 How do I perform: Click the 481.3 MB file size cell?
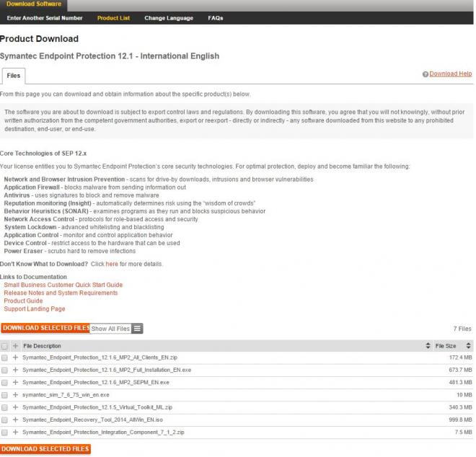pos(461,382)
